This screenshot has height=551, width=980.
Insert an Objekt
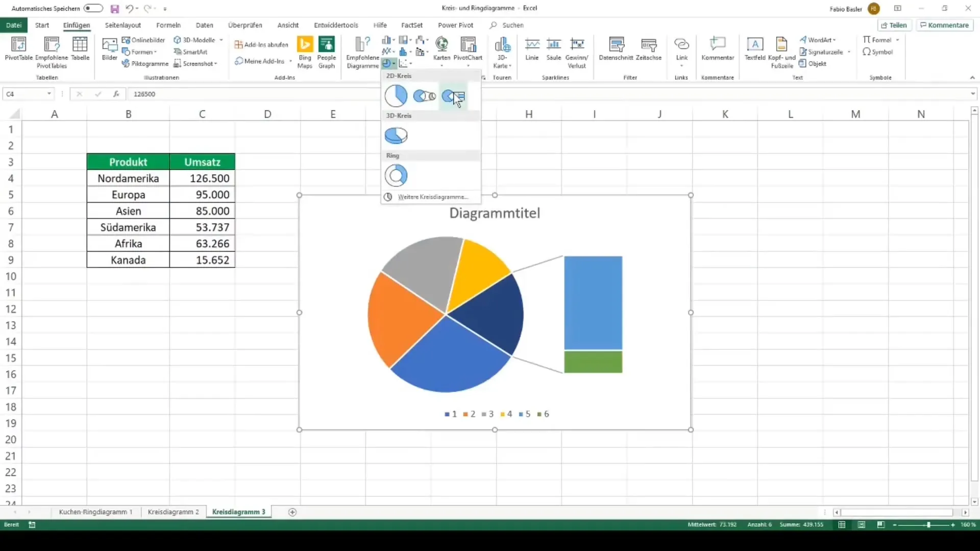[813, 63]
